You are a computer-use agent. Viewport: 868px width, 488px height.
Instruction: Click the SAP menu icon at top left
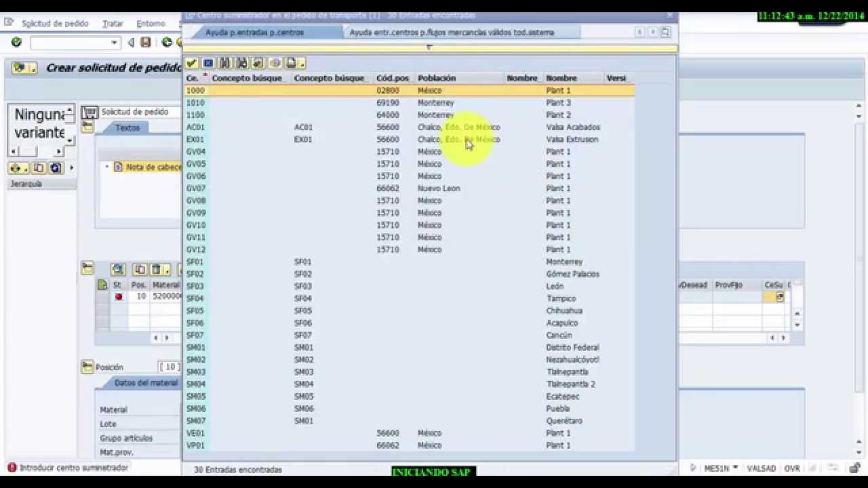pyautogui.click(x=8, y=22)
